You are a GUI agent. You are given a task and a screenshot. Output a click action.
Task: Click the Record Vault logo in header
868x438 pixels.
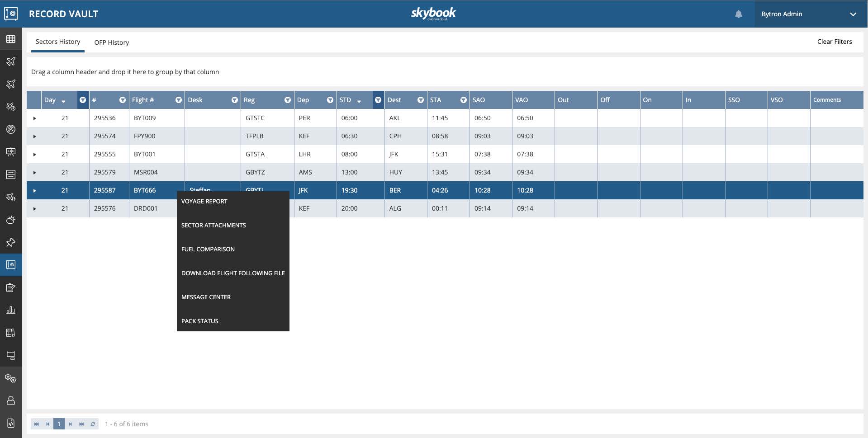coord(11,14)
